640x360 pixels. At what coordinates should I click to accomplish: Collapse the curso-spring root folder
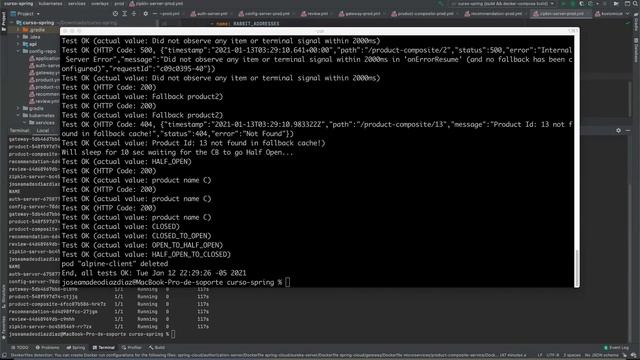tap(12, 23)
